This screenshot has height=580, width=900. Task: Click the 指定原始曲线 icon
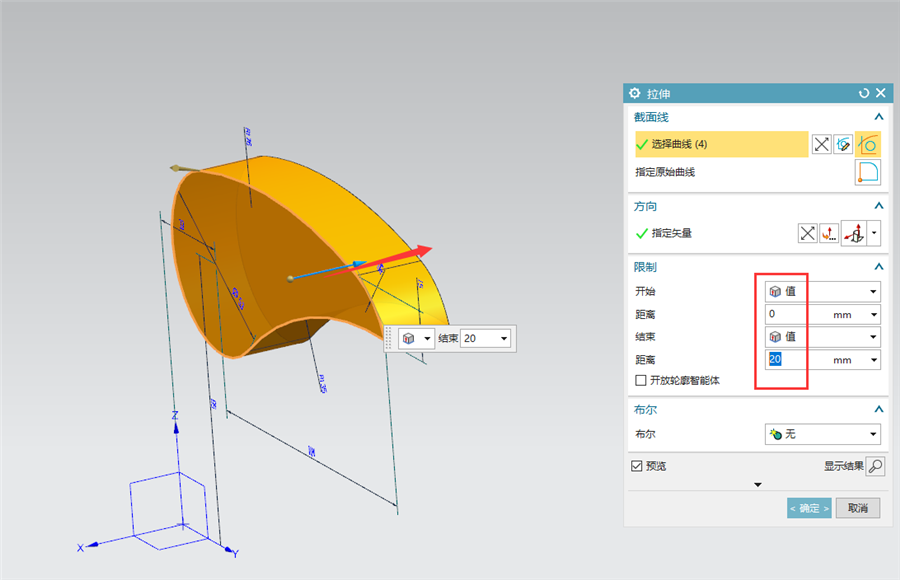pos(868,172)
